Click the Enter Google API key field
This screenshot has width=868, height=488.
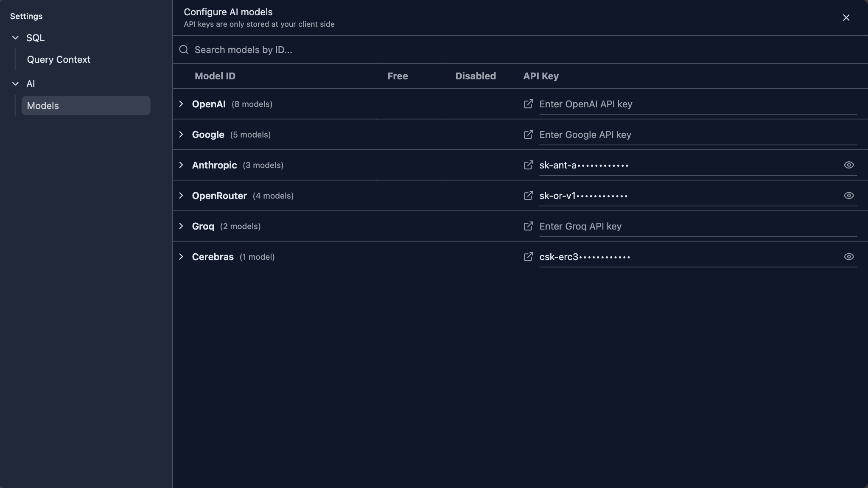pyautogui.click(x=696, y=135)
